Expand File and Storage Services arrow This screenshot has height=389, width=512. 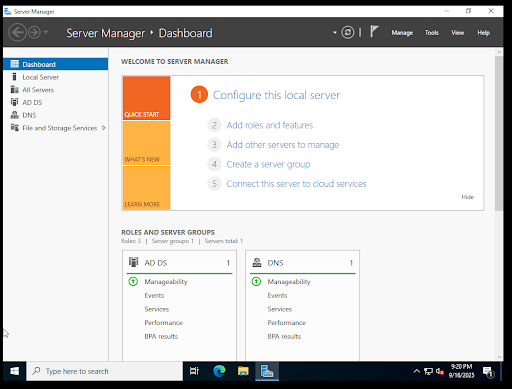pos(104,128)
